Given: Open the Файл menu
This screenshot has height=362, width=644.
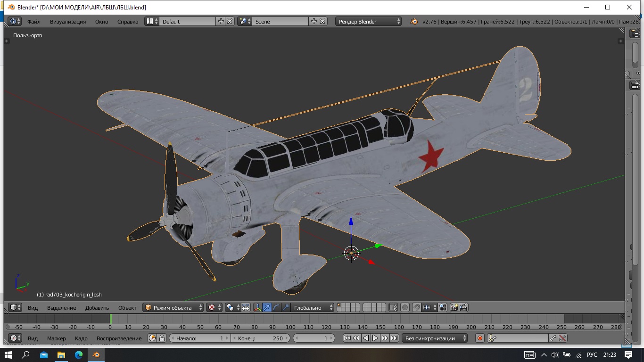Looking at the screenshot, I should click(x=33, y=21).
